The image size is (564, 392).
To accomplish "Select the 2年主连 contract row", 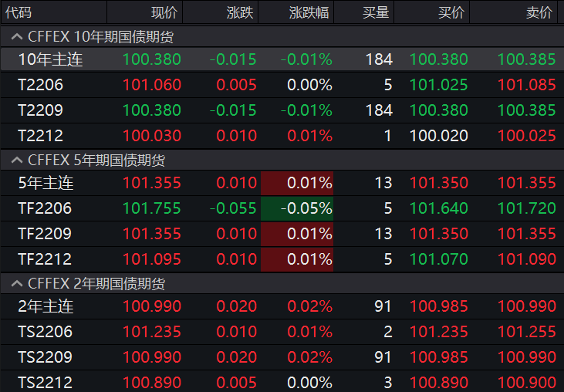I will (x=46, y=306).
